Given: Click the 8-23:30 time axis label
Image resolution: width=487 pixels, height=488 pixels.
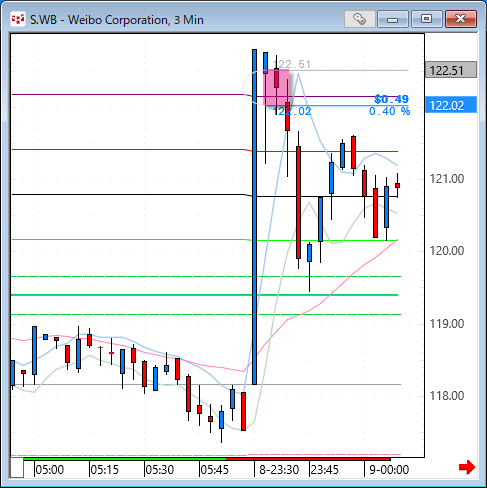Looking at the screenshot, I should 279,470.
